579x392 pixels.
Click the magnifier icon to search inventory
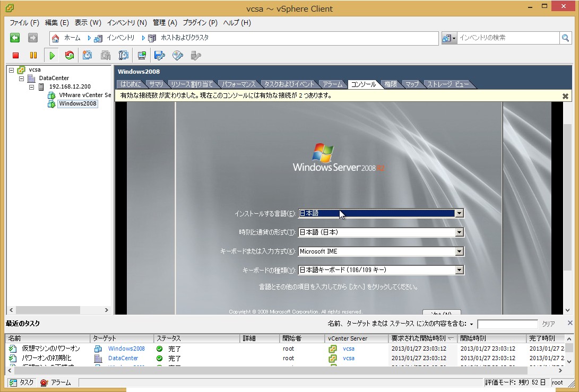tap(565, 38)
